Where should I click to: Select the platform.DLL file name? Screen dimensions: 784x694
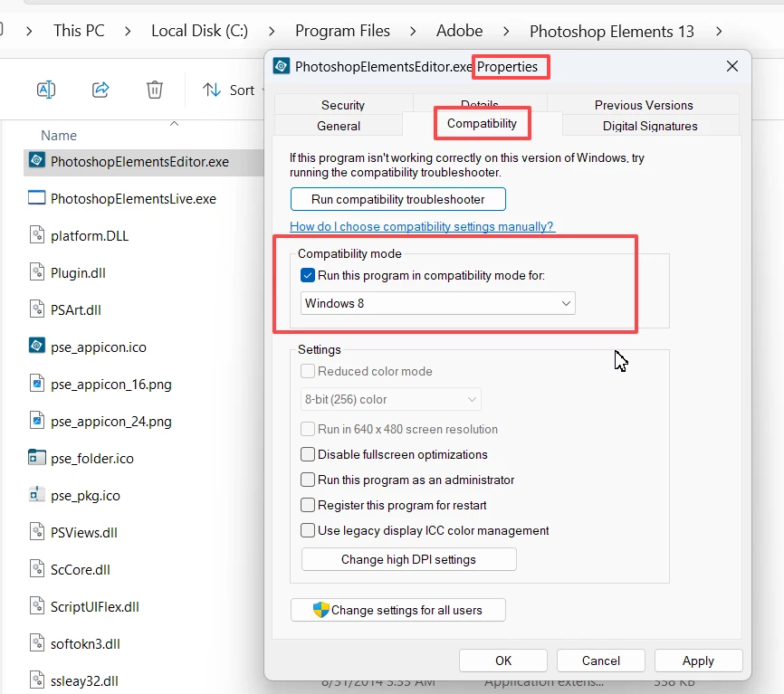click(90, 236)
